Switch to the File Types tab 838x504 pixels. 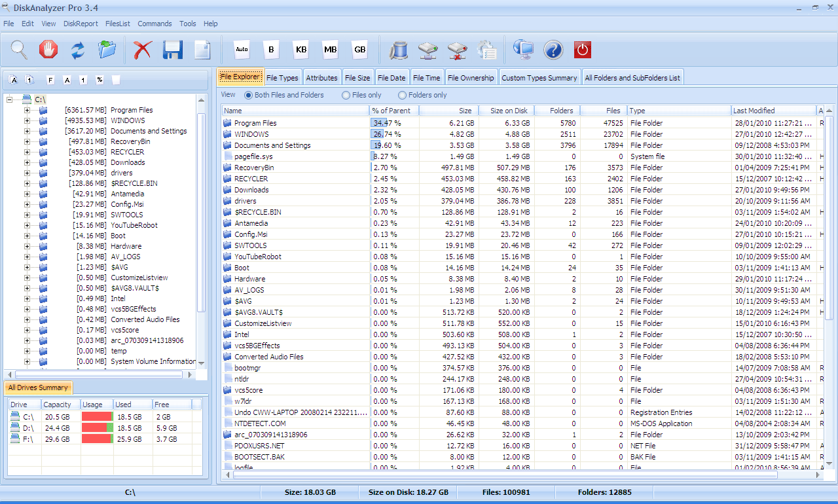tap(282, 77)
